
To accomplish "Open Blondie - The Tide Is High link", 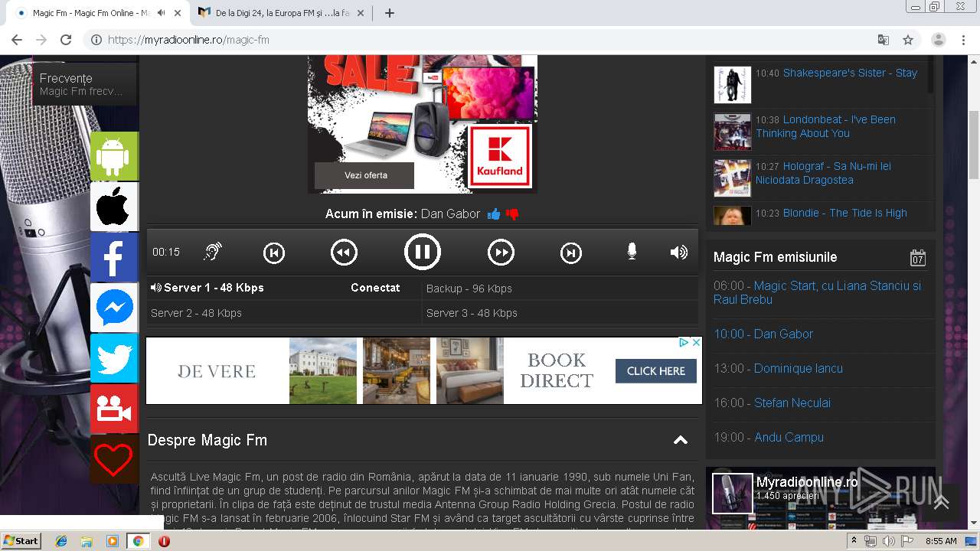I will (x=844, y=213).
